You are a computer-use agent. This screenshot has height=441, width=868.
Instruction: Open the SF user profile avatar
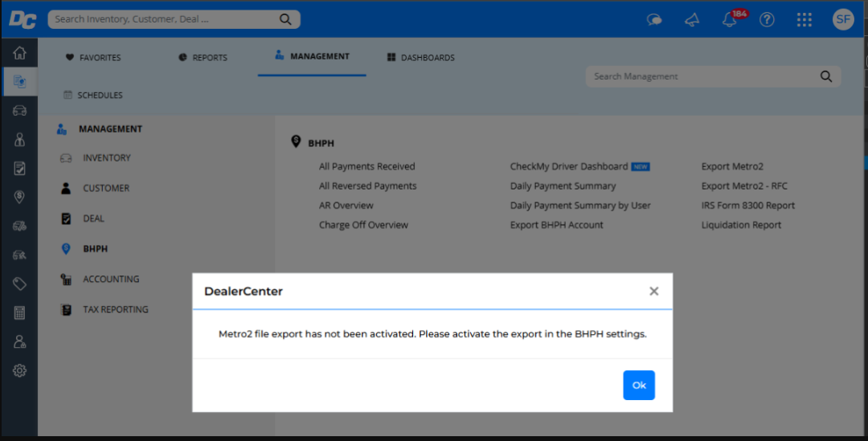point(843,19)
